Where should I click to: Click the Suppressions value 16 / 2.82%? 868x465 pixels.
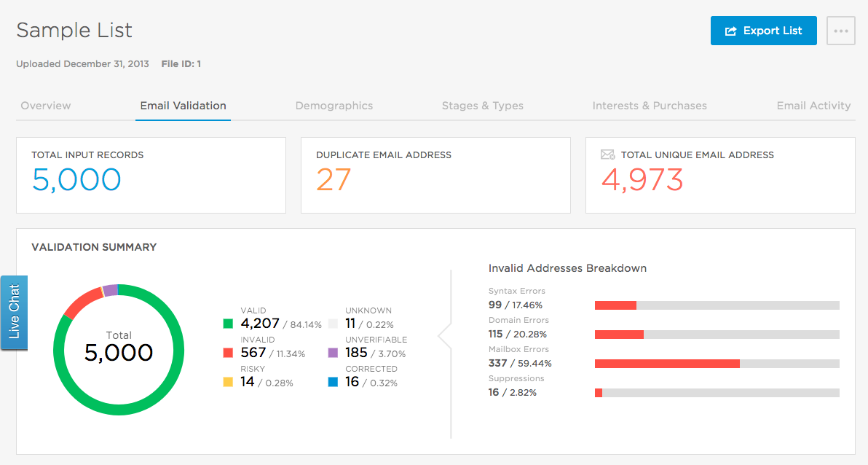tap(513, 392)
